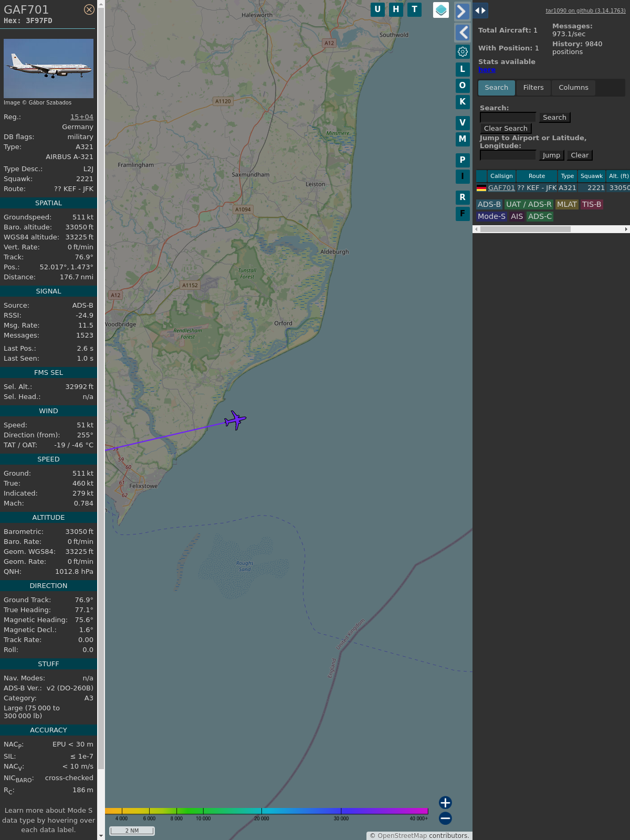Open the stats 'here' link
This screenshot has width=630, height=840.
point(487,70)
